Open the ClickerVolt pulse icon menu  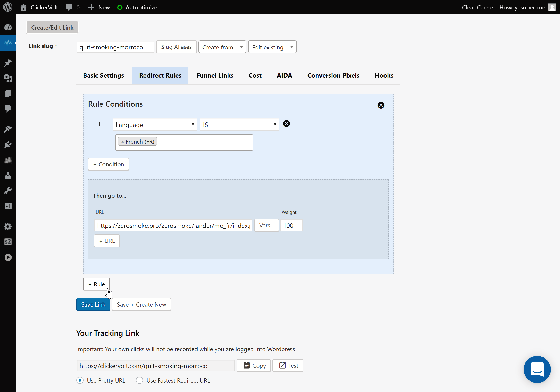(x=8, y=43)
